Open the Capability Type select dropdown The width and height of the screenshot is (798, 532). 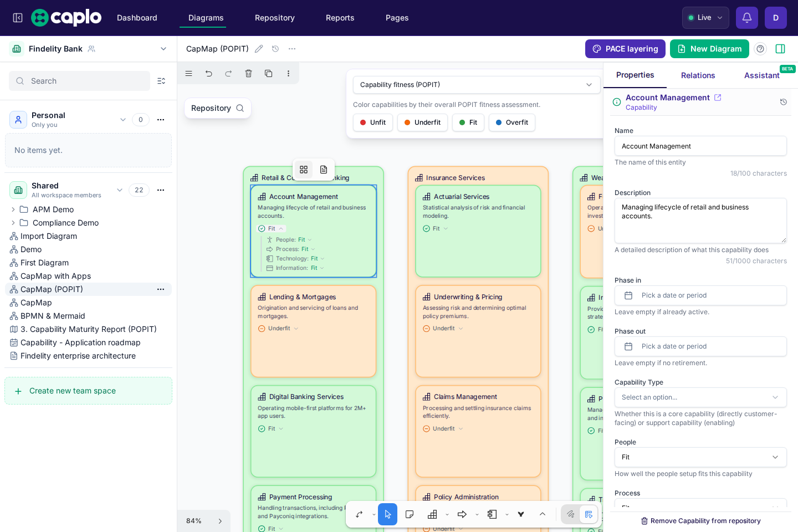[x=700, y=397]
